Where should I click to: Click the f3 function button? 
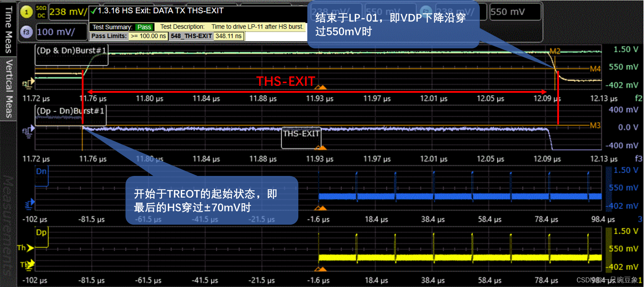[x=26, y=32]
